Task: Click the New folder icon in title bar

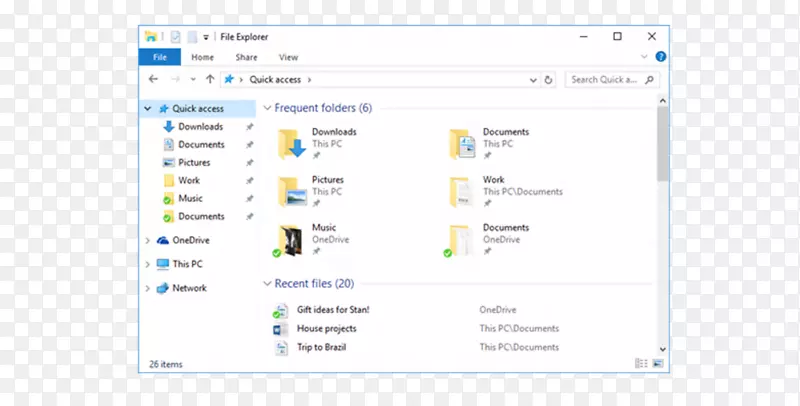Action: [192, 37]
